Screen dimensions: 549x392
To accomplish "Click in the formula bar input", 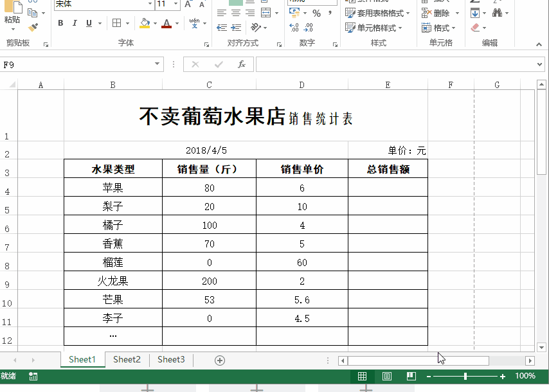I will 395,64.
